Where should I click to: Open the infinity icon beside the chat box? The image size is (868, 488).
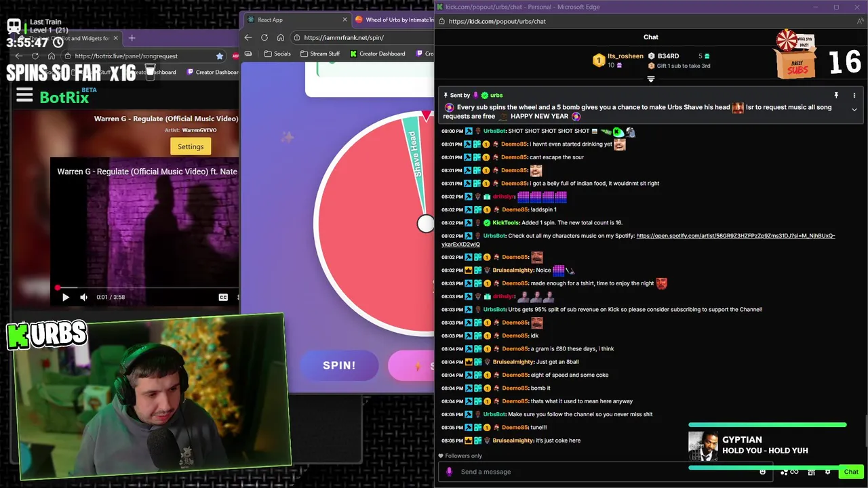pos(794,472)
